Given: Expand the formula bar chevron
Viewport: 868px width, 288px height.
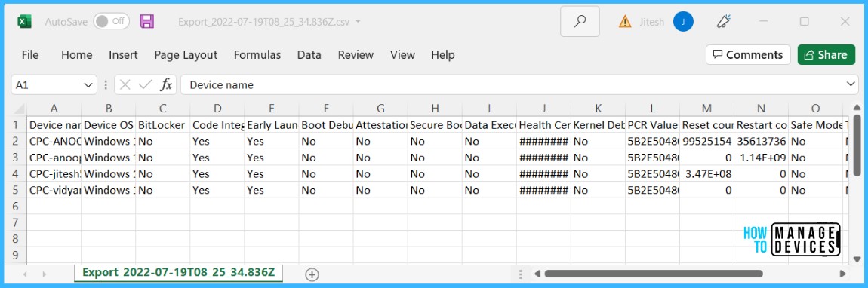Looking at the screenshot, I should 851,84.
